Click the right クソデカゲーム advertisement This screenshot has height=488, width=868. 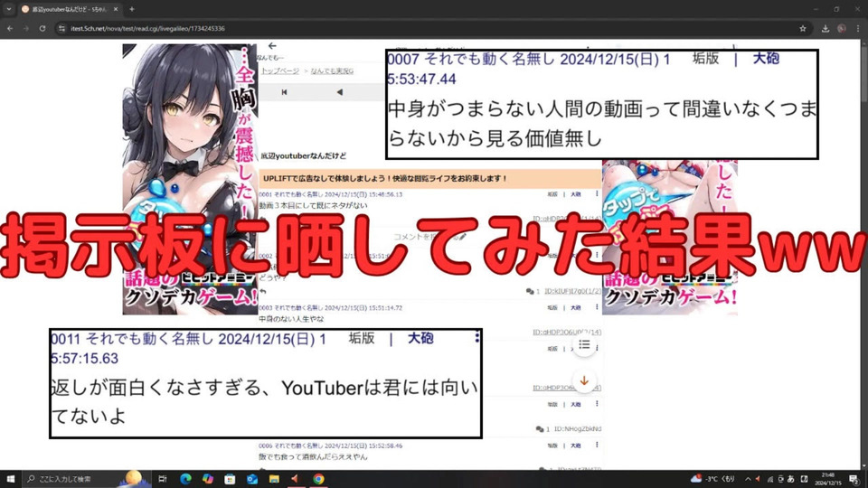(670, 238)
